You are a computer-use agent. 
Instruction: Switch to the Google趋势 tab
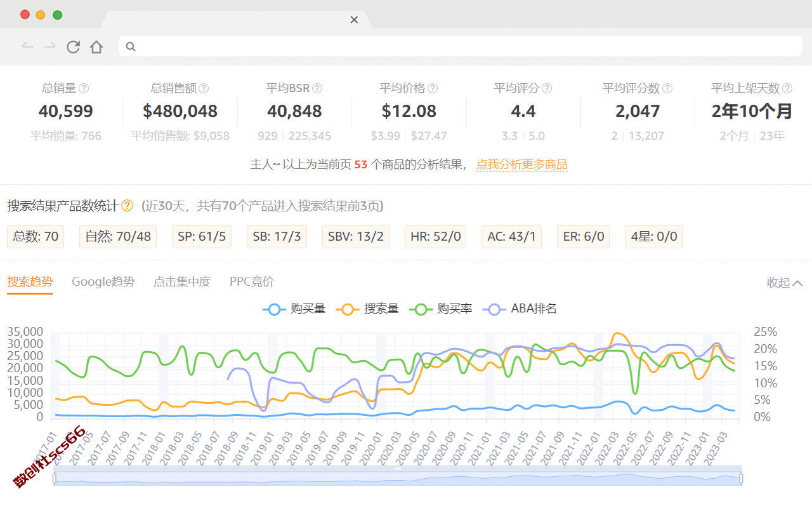[103, 282]
